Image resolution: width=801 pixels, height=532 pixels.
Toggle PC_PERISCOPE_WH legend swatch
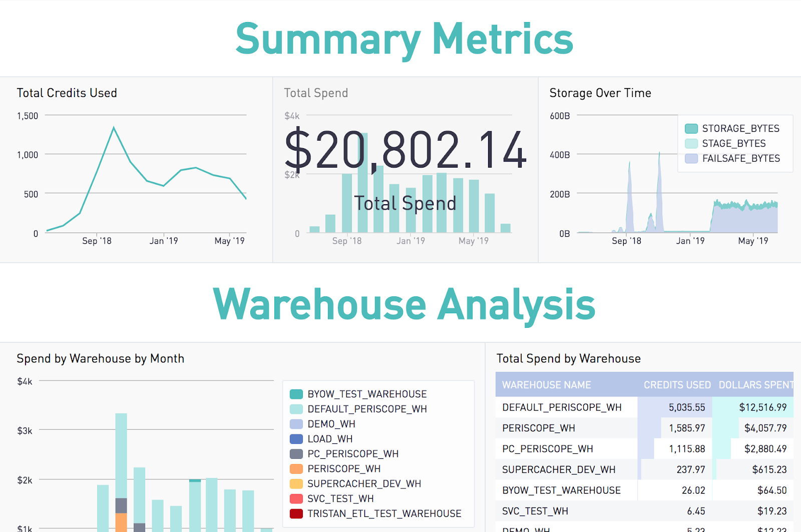coord(296,454)
